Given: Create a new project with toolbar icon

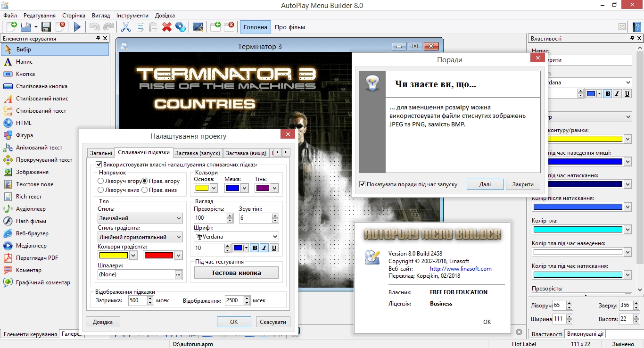Looking at the screenshot, I should tap(11, 27).
